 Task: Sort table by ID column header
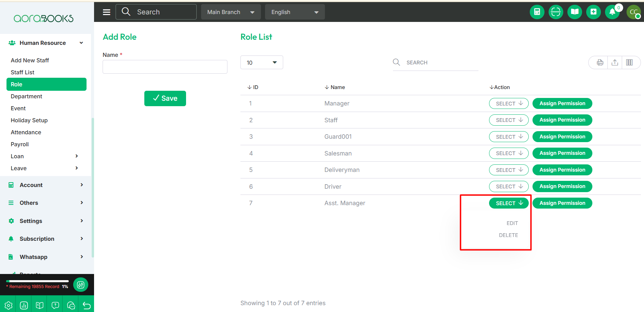253,87
